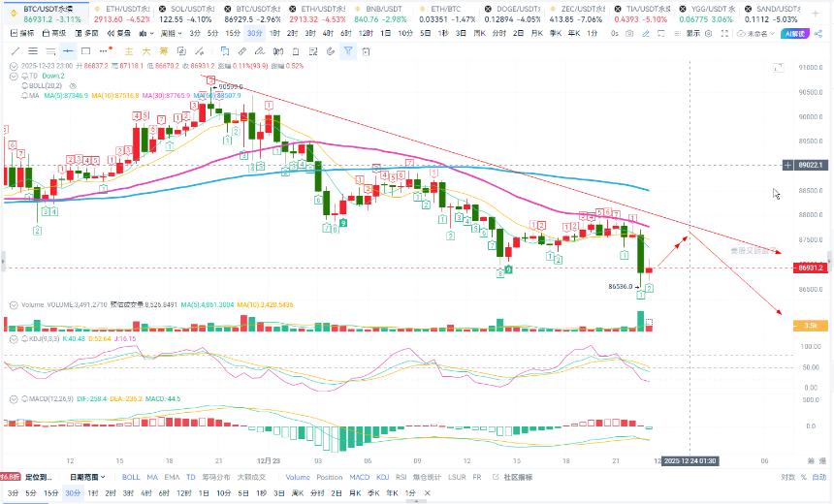Select the 15-minute interval in top toolbar
Image resolution: width=834 pixels, height=504 pixels.
click(x=233, y=33)
